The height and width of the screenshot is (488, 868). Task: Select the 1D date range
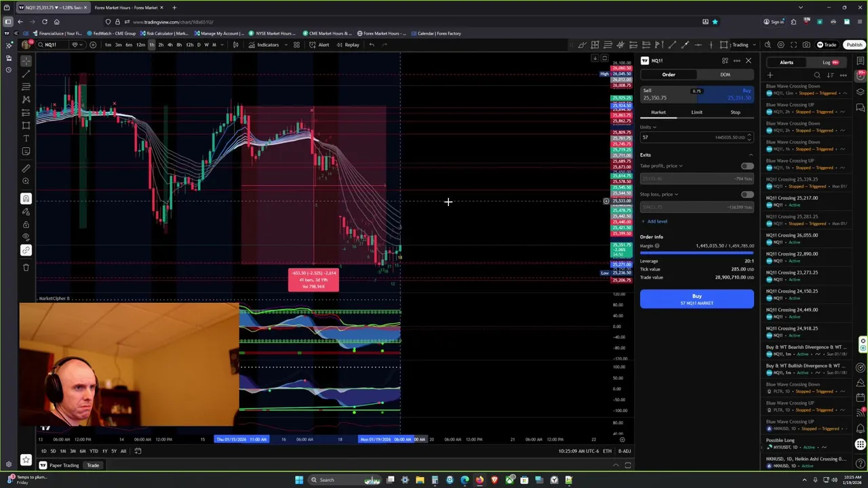point(43,451)
